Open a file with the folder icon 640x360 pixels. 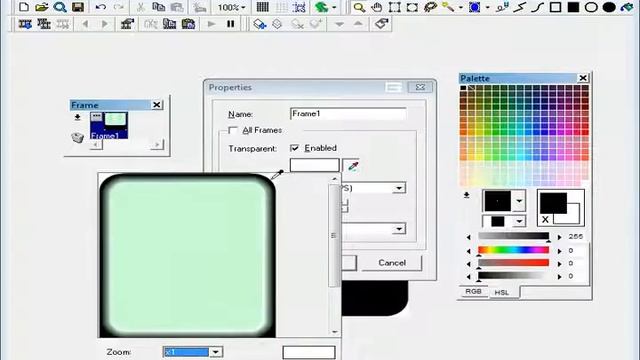tap(42, 7)
